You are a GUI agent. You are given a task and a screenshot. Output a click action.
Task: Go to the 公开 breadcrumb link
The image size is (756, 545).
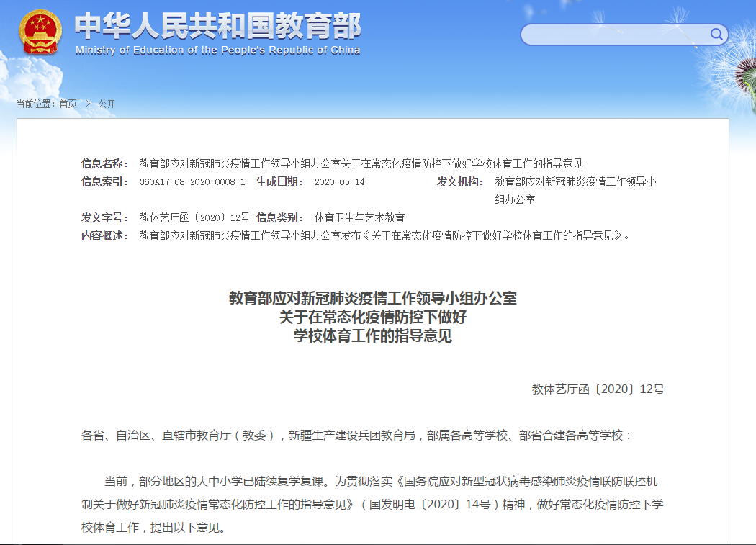107,104
